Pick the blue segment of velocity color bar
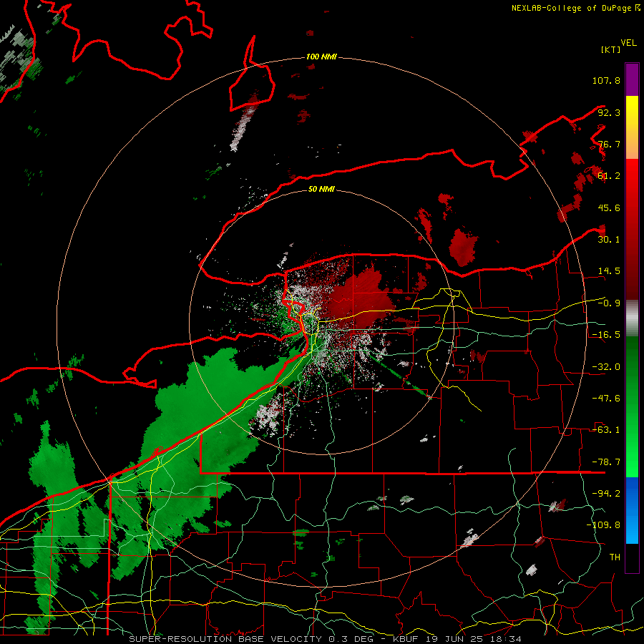 [x=632, y=510]
